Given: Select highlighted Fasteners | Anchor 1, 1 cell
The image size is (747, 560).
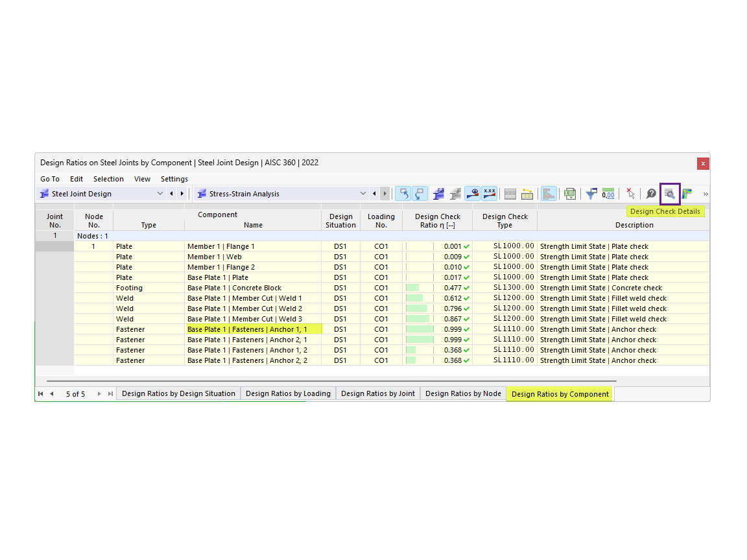Looking at the screenshot, I should click(x=252, y=329).
